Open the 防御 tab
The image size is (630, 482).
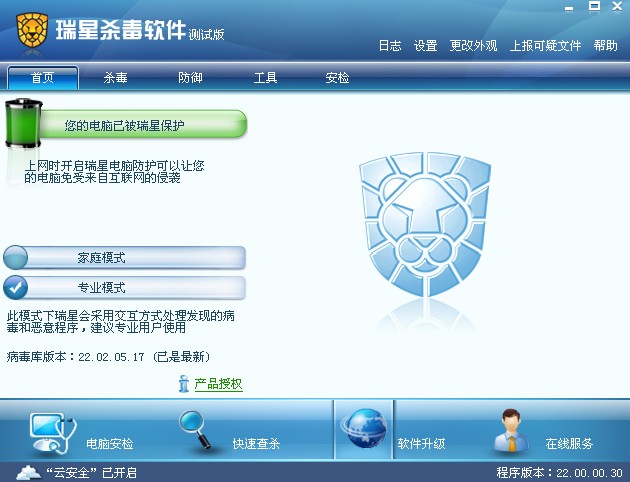pyautogui.click(x=190, y=78)
